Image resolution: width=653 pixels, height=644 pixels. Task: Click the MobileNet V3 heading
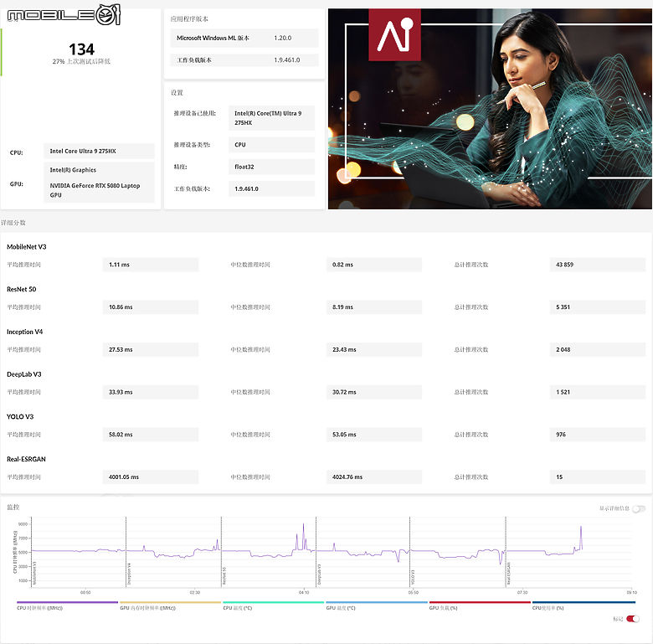coord(27,246)
